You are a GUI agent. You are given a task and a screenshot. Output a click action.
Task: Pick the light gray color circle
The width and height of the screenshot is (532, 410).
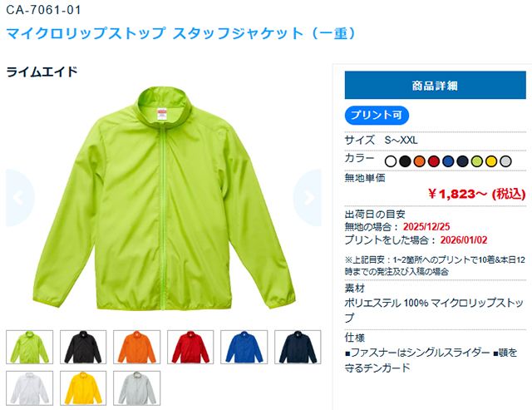pos(505,161)
